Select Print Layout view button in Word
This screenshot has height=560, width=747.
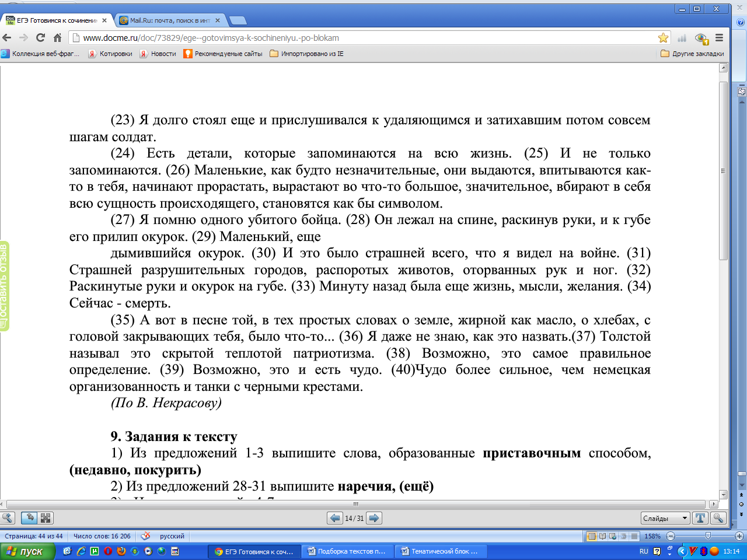(592, 536)
